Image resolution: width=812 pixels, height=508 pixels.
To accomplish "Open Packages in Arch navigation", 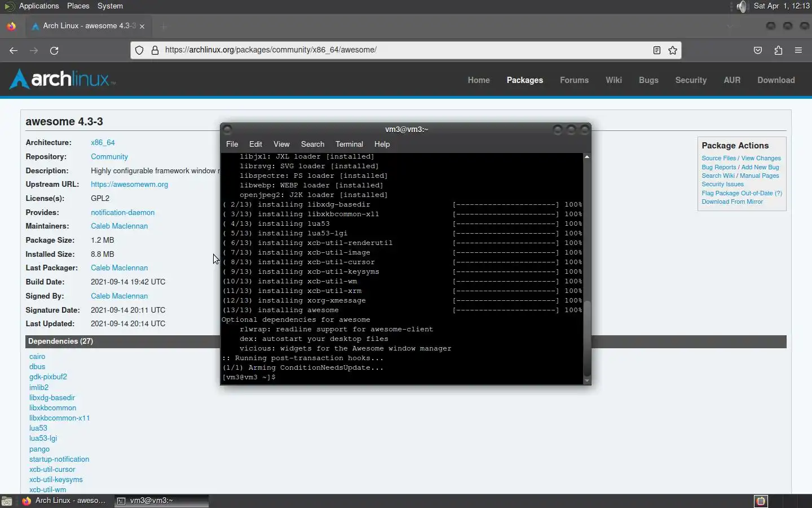I will [x=525, y=80].
